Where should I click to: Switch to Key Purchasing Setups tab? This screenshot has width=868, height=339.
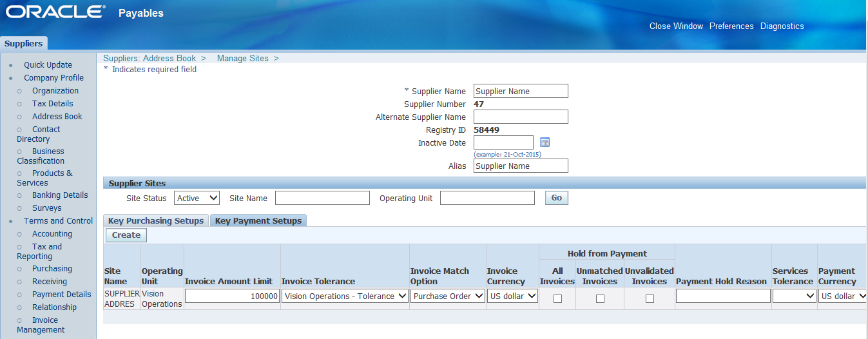pos(156,220)
